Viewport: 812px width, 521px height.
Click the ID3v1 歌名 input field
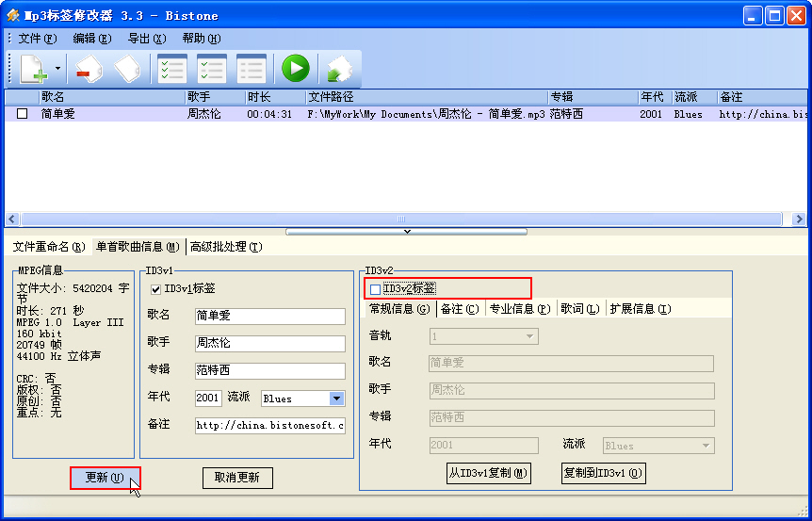click(269, 317)
